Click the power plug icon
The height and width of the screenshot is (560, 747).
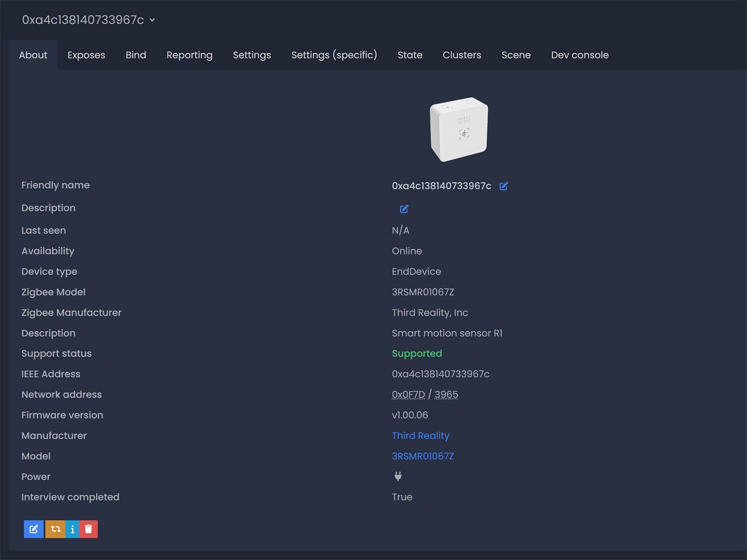point(398,476)
